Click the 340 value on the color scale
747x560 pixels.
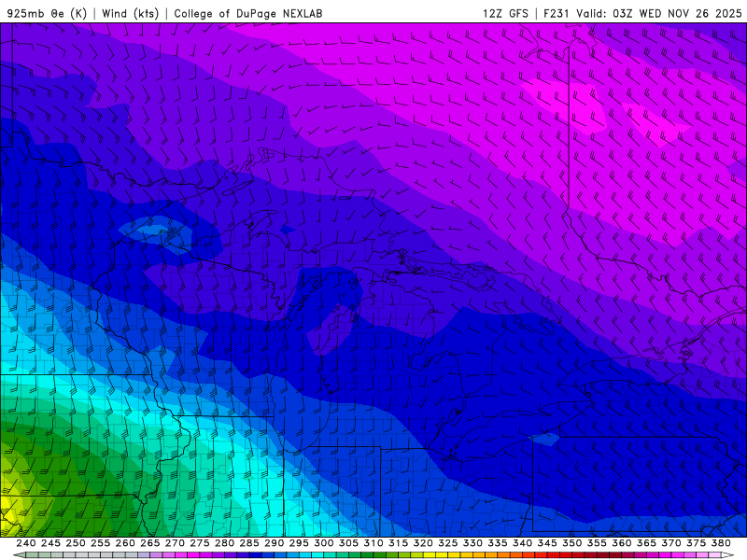(x=523, y=543)
